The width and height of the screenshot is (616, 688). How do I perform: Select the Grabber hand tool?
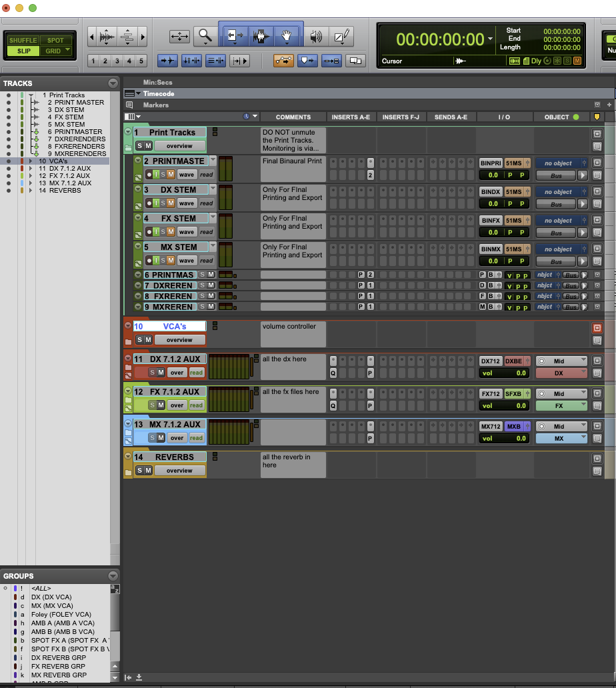tap(286, 36)
